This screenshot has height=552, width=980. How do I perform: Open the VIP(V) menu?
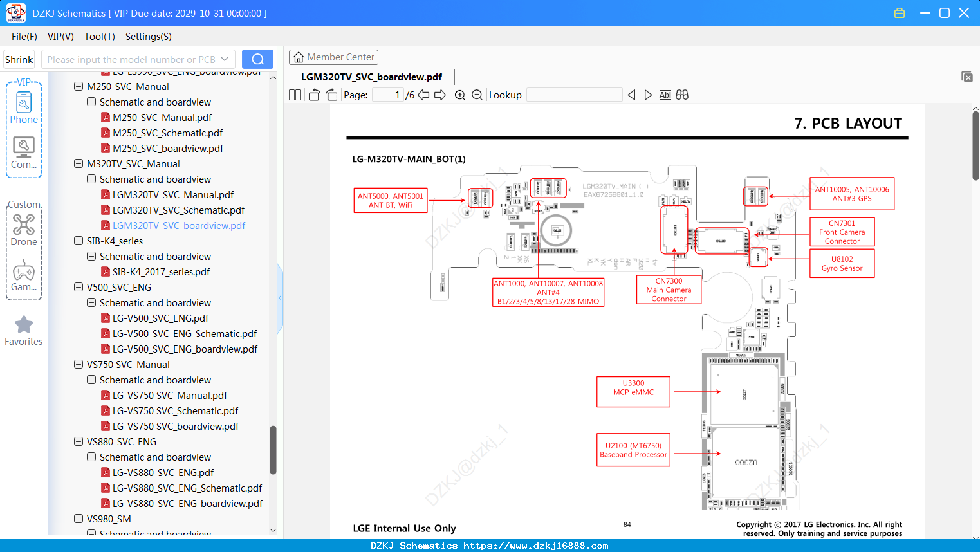coord(60,37)
